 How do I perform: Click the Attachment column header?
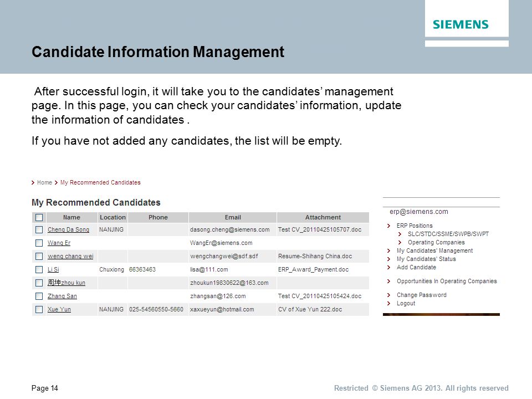click(323, 217)
